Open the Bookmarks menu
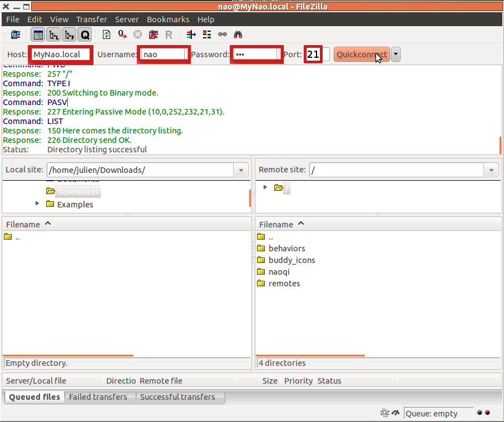 168,19
